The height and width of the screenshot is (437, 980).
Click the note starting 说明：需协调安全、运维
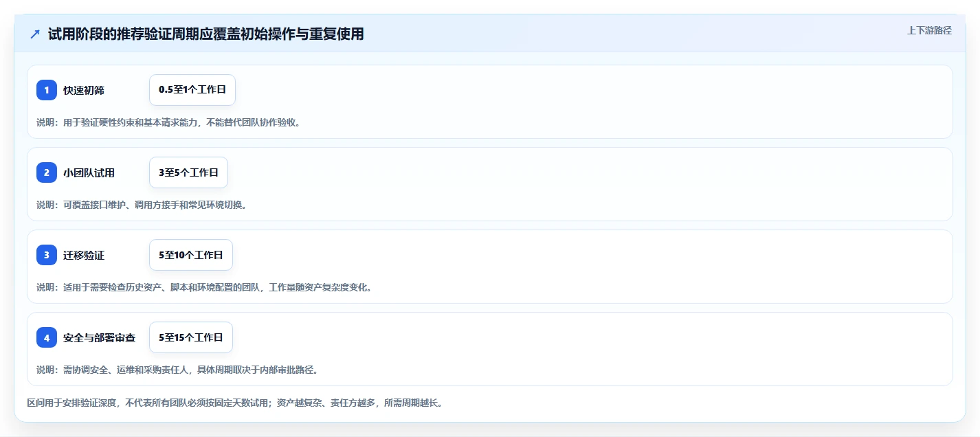coord(177,370)
